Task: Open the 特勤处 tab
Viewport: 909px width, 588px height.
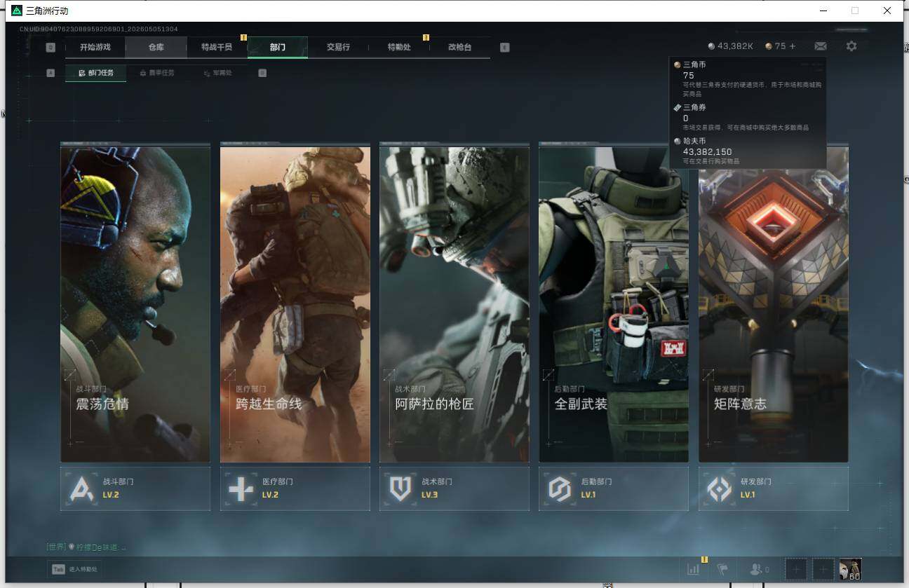Action: coord(399,47)
